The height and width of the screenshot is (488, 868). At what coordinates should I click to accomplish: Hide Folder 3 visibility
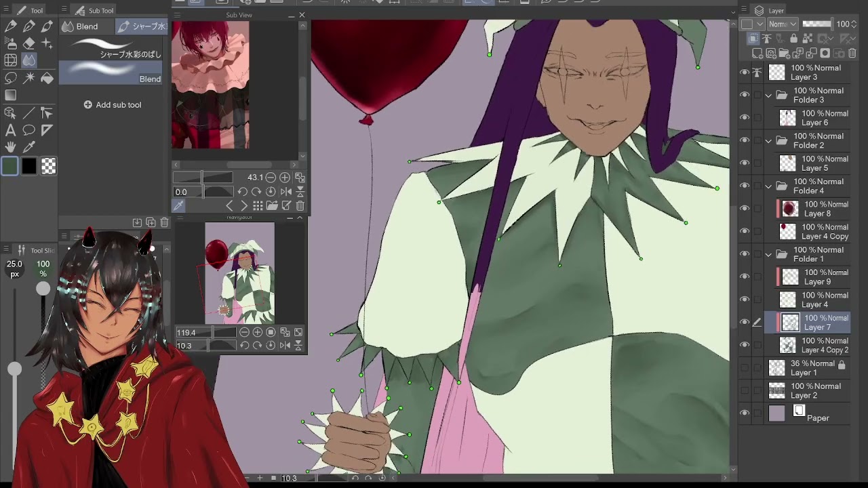(745, 95)
